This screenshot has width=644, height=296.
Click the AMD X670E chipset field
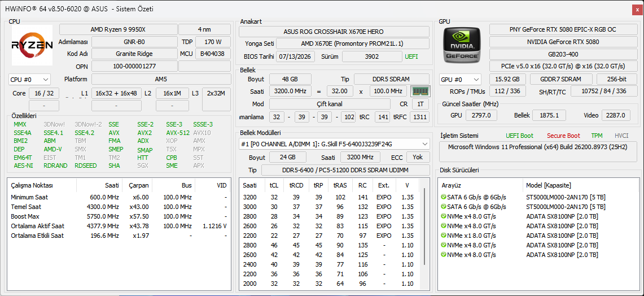pos(352,43)
